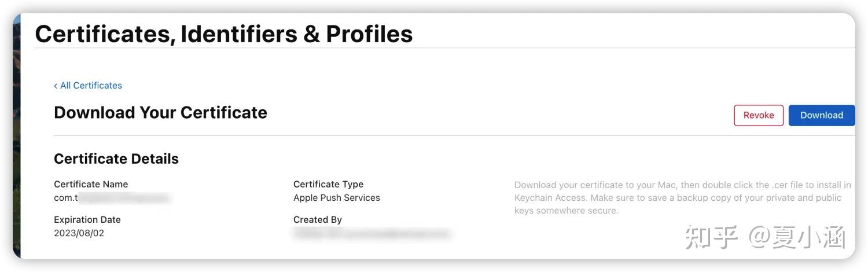Screen dimensions: 868x272
Task: Click the Keychain Access instruction paragraph
Action: click(x=682, y=198)
